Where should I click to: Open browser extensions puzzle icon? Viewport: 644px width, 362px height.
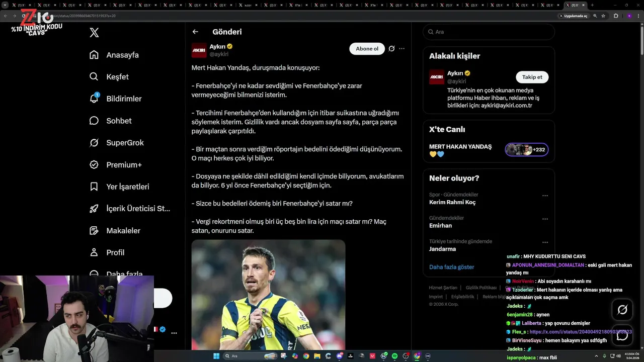616,16
